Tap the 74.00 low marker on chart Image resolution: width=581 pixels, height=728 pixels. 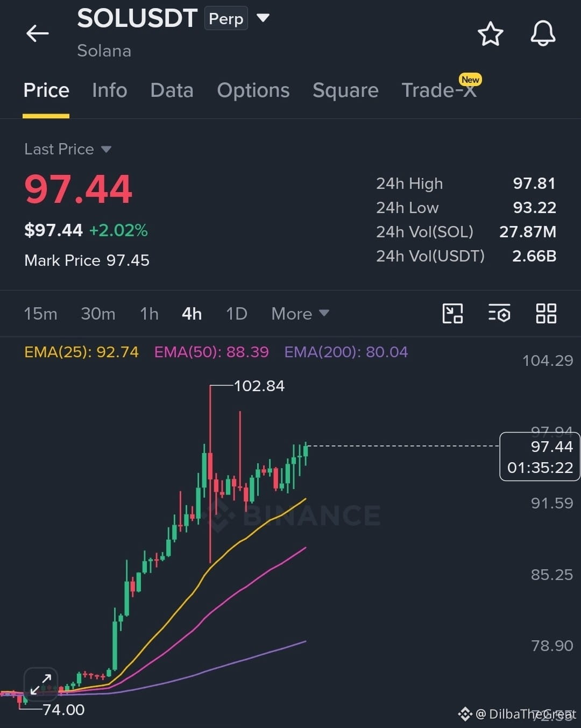[x=63, y=710]
